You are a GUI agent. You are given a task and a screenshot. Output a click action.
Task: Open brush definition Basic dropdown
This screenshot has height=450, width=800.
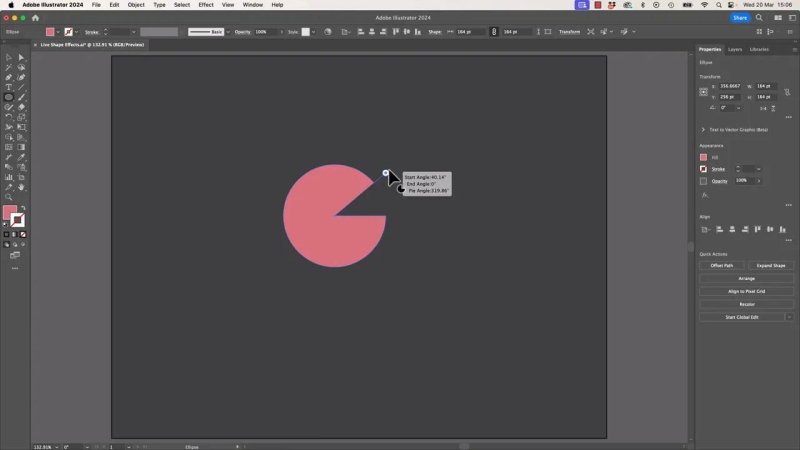(228, 32)
